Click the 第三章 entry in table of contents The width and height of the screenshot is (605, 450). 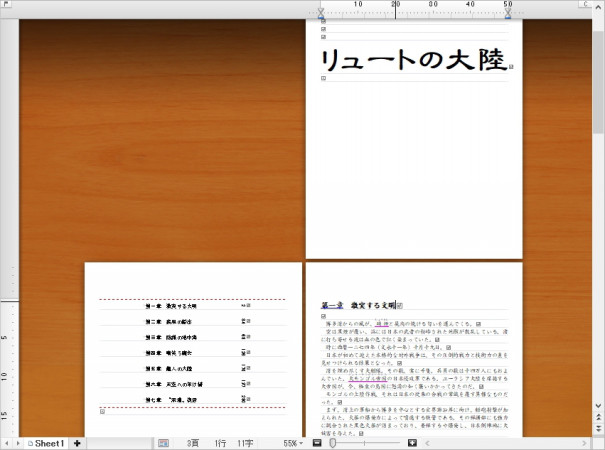point(171,337)
